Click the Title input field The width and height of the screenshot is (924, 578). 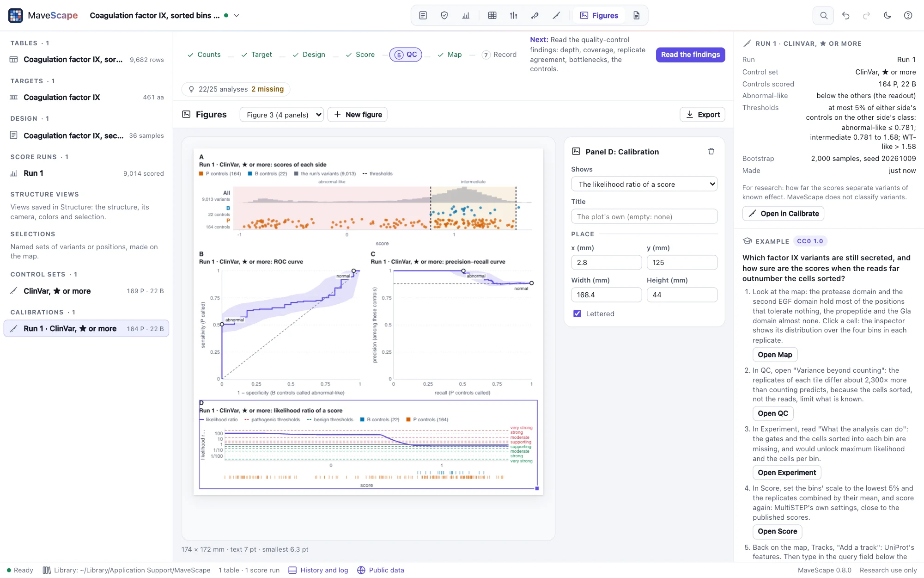(644, 216)
